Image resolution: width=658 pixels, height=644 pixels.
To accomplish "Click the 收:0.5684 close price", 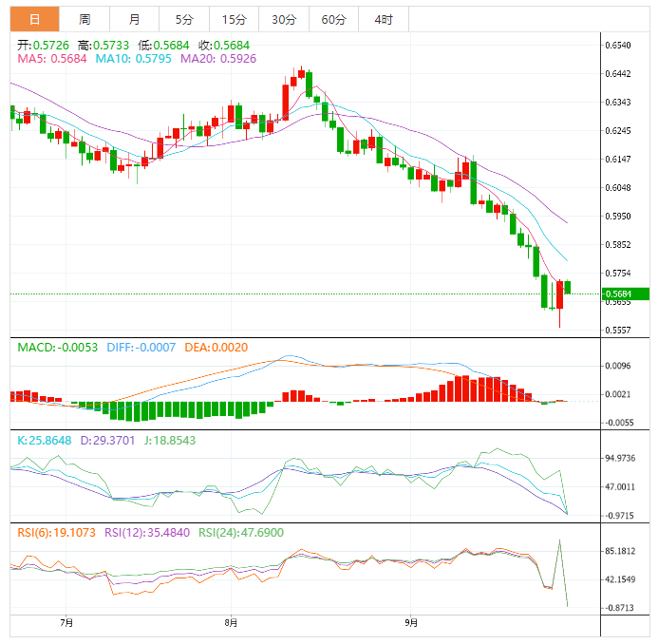I will pos(224,46).
